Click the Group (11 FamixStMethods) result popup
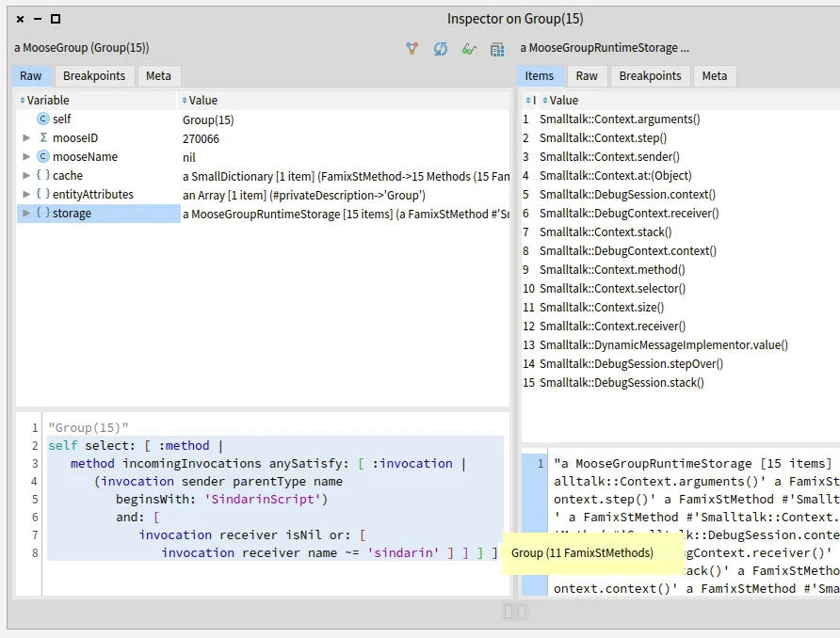 [592, 553]
